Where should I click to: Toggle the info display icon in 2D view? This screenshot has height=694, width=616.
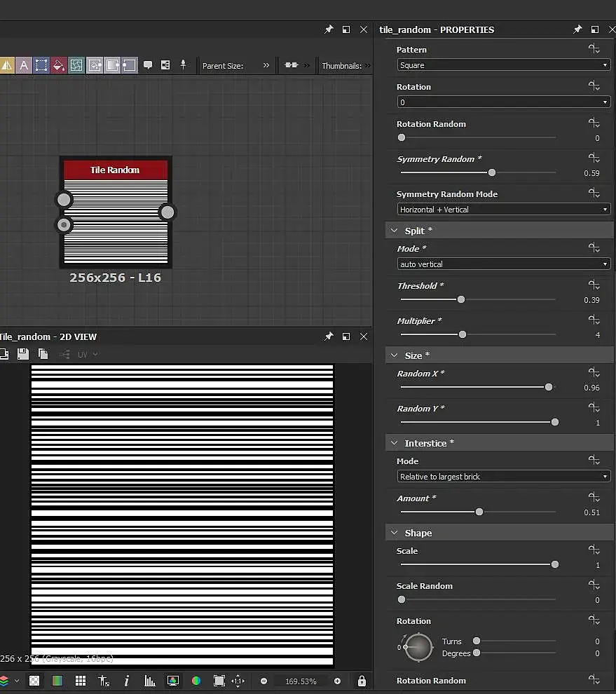point(127,681)
